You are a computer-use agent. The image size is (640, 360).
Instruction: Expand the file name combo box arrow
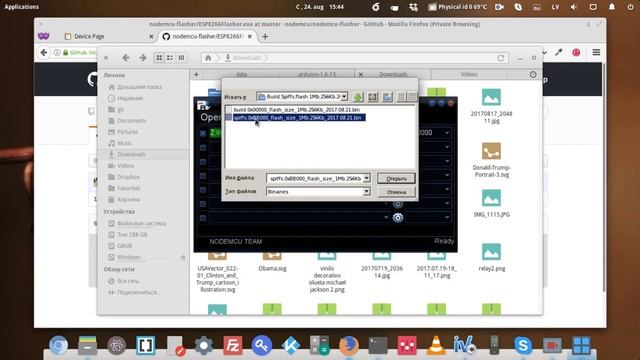pos(367,178)
